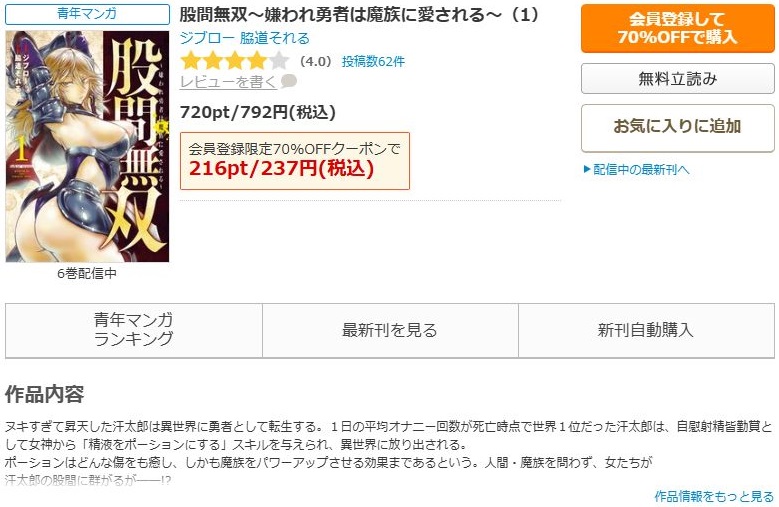Select 新刊自動購入 tab
The width and height of the screenshot is (779, 507).
pyautogui.click(x=646, y=330)
